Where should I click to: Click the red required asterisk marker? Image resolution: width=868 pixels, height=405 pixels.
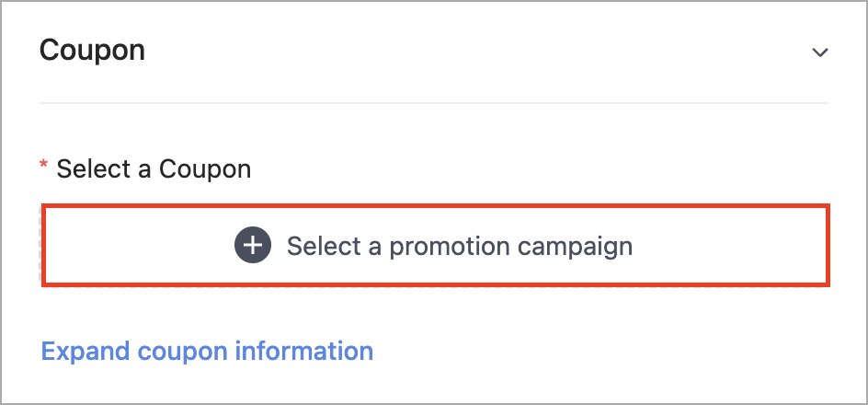(44, 165)
